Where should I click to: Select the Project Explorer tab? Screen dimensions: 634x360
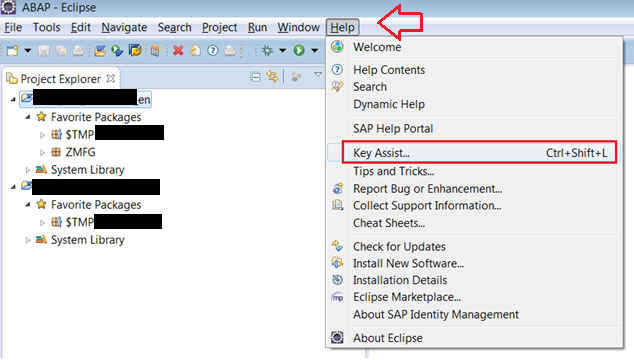61,79
